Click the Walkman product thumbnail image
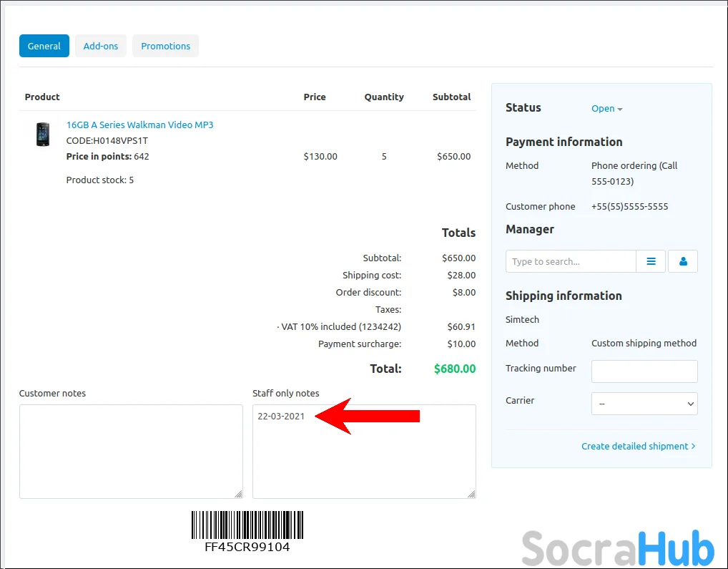This screenshot has width=728, height=569. (x=43, y=135)
